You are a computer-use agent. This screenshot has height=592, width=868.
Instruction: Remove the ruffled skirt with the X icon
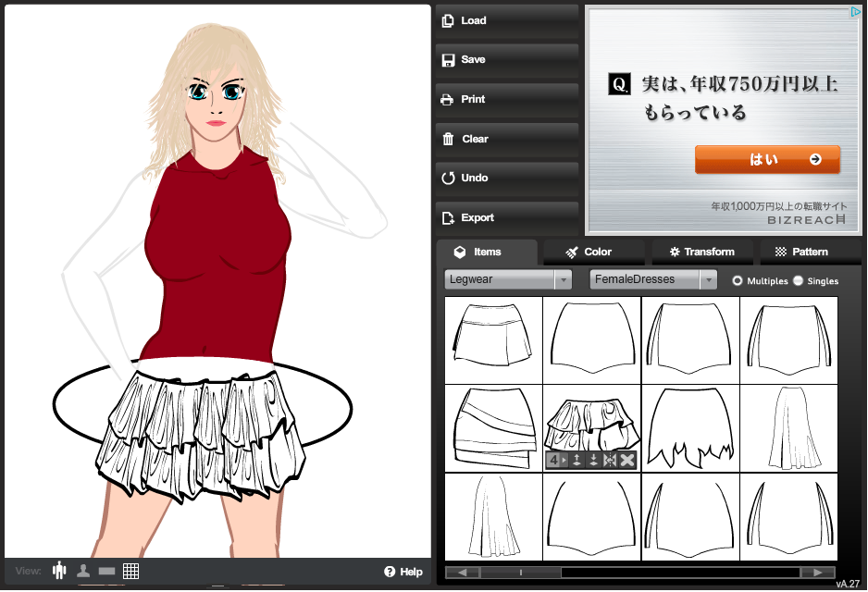[x=627, y=461]
